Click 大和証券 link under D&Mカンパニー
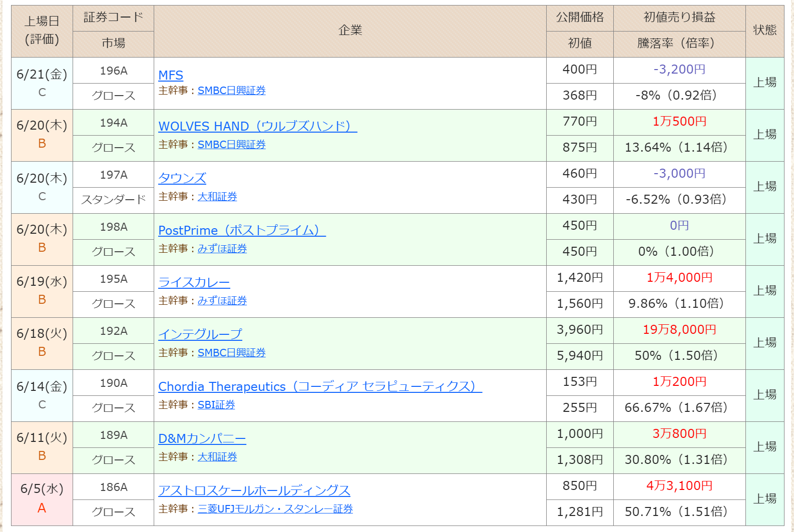The height and width of the screenshot is (532, 794). [x=217, y=457]
